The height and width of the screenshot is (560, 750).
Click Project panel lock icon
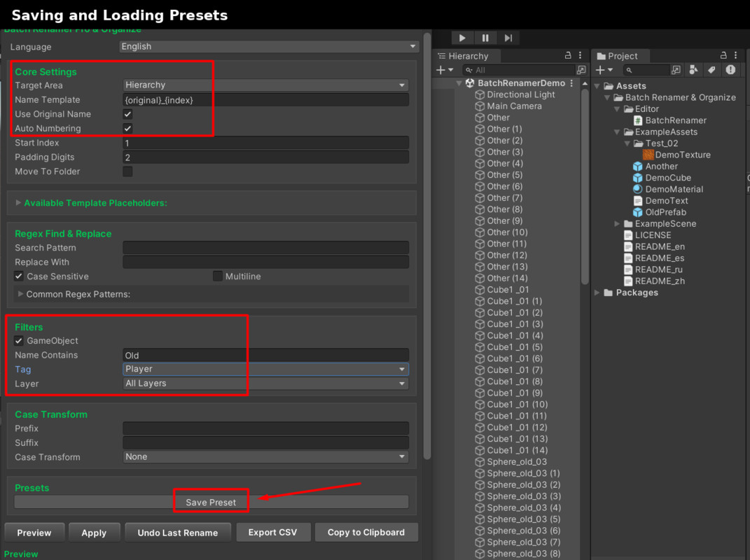click(723, 55)
